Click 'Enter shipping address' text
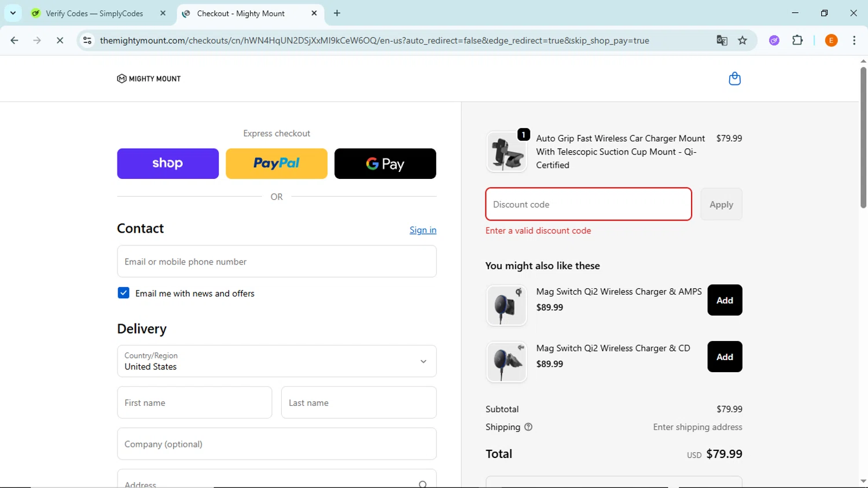Screen dimensions: 868x488 pyautogui.click(x=697, y=427)
